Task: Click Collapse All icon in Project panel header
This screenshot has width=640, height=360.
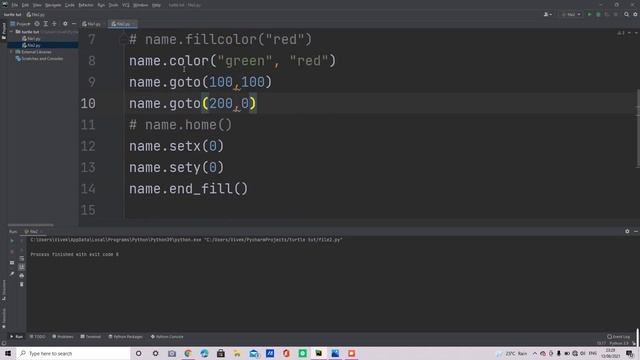Action: coord(54,24)
